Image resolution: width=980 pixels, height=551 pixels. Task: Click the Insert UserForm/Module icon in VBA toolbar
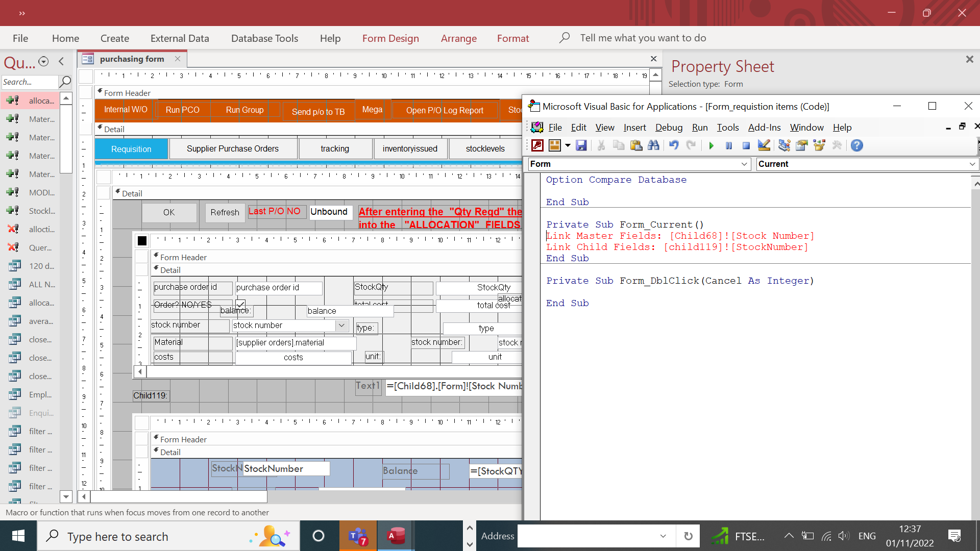coord(554,145)
